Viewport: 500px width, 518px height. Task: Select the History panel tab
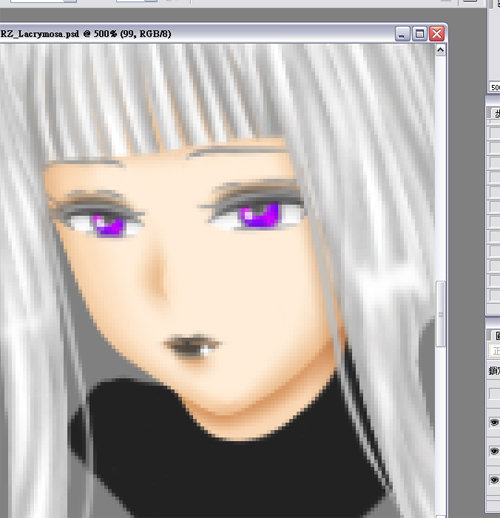496,113
